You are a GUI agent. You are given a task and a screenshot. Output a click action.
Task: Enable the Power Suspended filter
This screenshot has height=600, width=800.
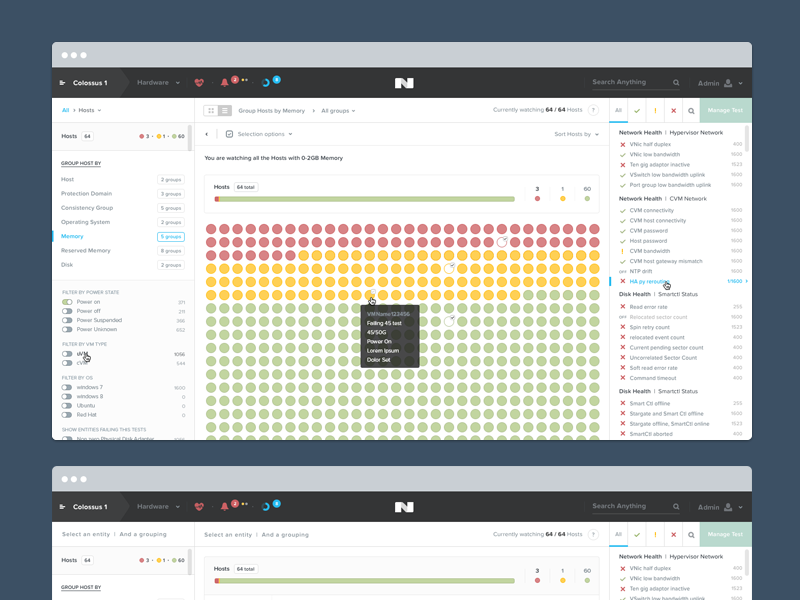(x=67, y=320)
